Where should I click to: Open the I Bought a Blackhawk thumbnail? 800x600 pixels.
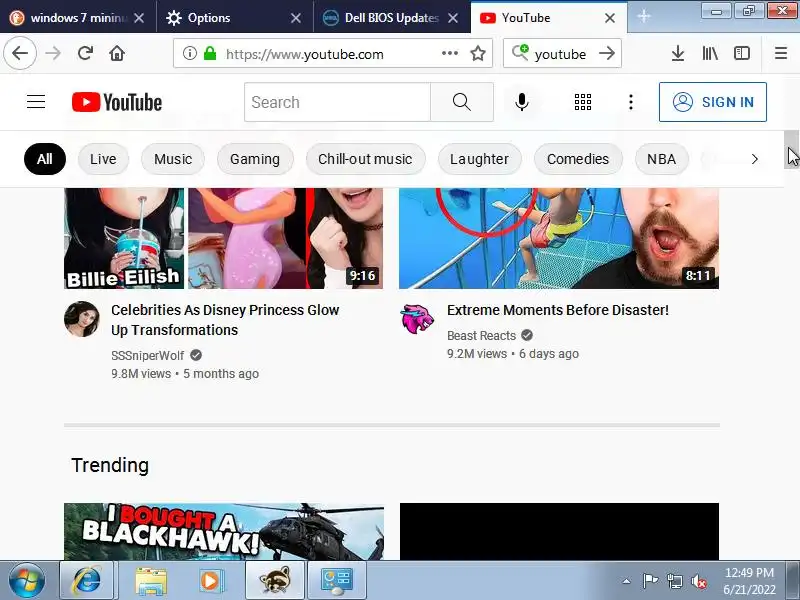pyautogui.click(x=224, y=532)
